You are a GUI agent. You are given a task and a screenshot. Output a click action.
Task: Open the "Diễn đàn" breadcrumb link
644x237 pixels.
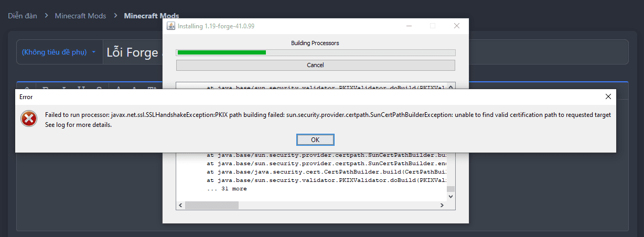pos(23,16)
